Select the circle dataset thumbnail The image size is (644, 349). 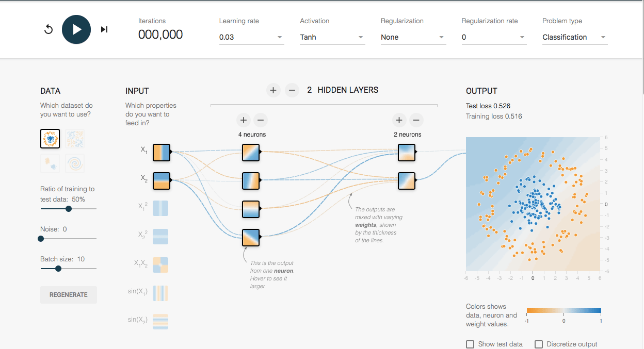50,139
